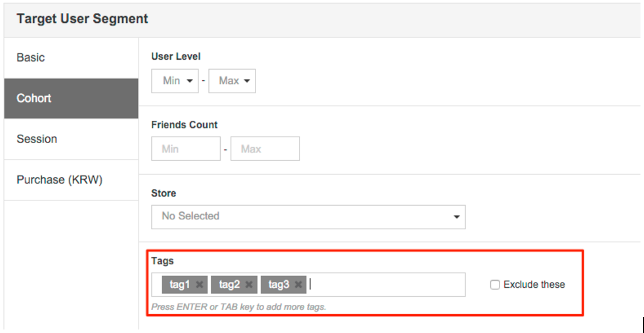Viewport: 644px width, 333px height.
Task: Focus the Friends Count Max field
Action: [x=265, y=149]
